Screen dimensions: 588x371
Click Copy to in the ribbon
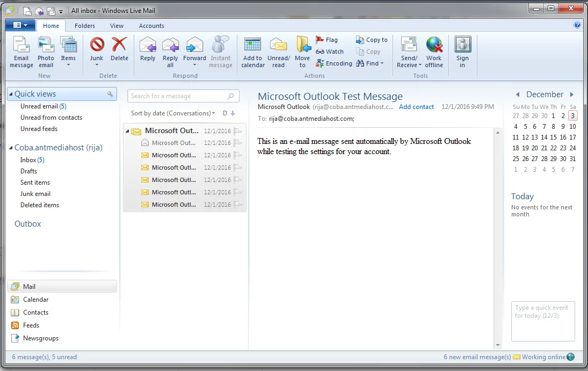click(x=372, y=40)
